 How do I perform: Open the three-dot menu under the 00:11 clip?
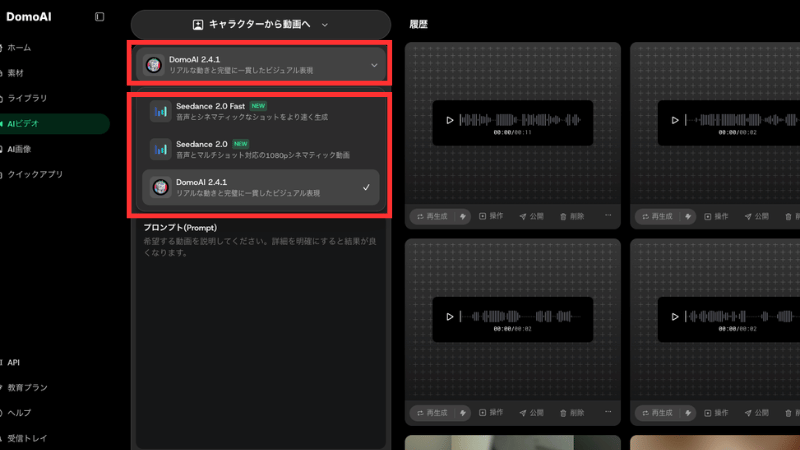(x=608, y=215)
